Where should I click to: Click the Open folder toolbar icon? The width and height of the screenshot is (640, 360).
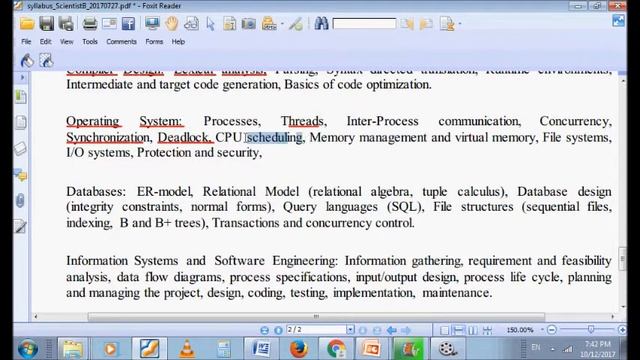coord(27,24)
